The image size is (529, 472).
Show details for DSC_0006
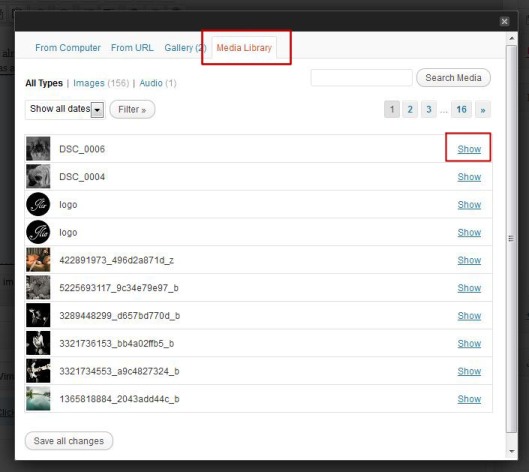469,149
